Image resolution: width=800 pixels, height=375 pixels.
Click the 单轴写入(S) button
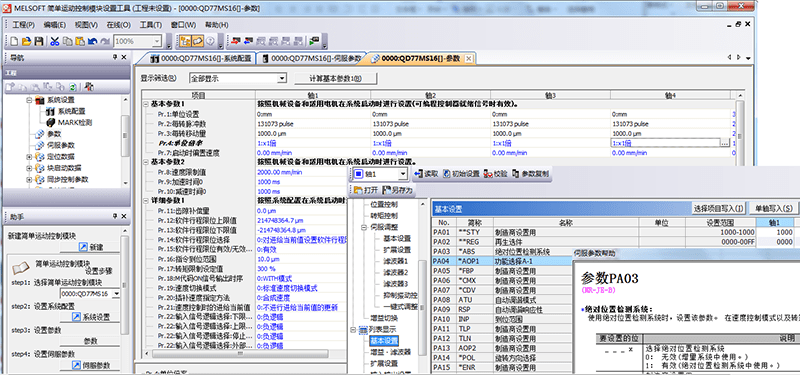click(774, 208)
